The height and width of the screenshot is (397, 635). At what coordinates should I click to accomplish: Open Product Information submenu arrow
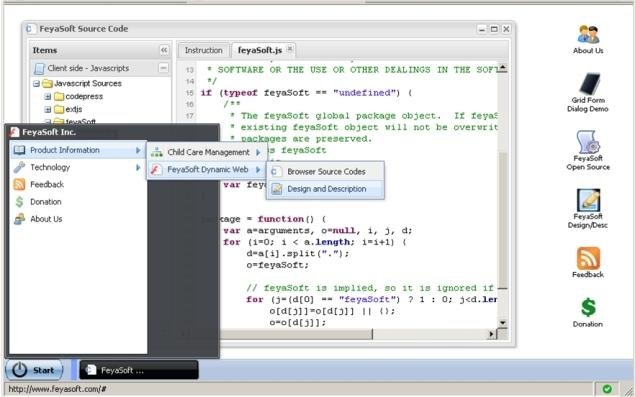(x=138, y=150)
